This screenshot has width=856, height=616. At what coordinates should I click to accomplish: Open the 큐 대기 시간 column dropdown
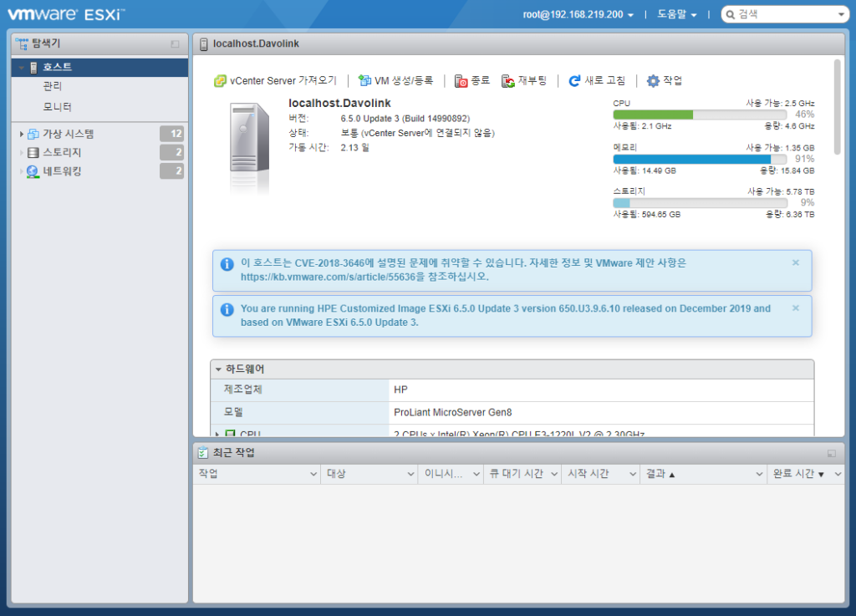click(554, 474)
